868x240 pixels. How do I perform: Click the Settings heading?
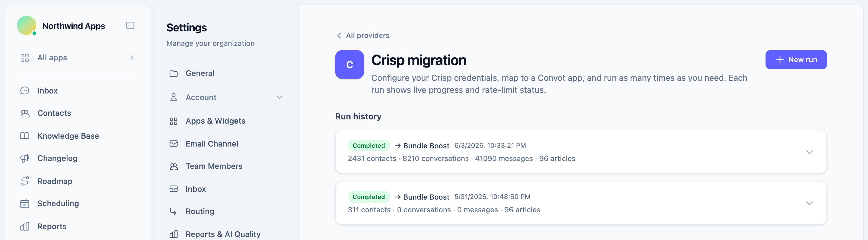[186, 28]
